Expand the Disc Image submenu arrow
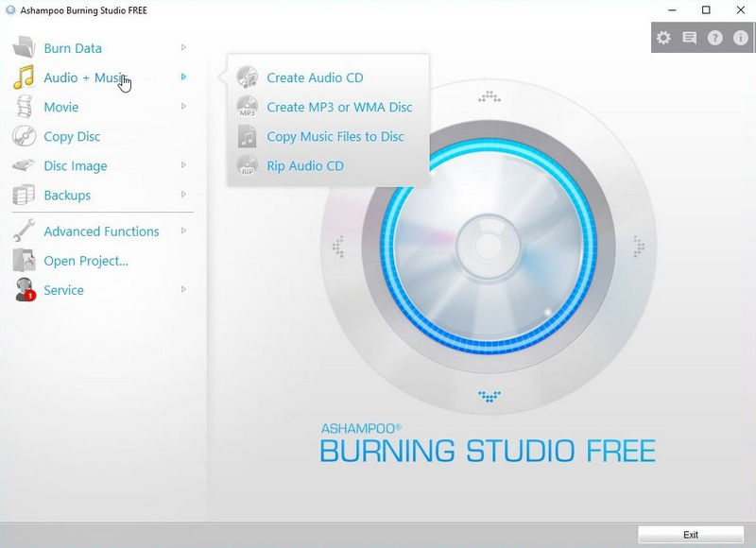This screenshot has height=548, width=756. pos(183,165)
